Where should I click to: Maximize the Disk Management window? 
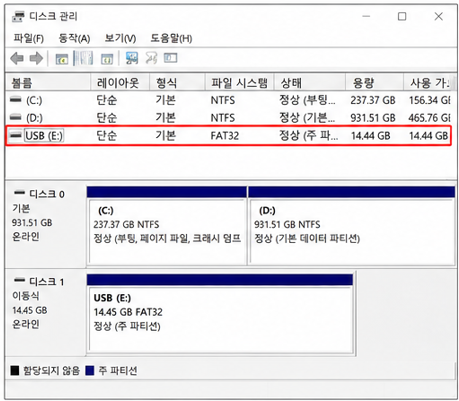(x=402, y=16)
